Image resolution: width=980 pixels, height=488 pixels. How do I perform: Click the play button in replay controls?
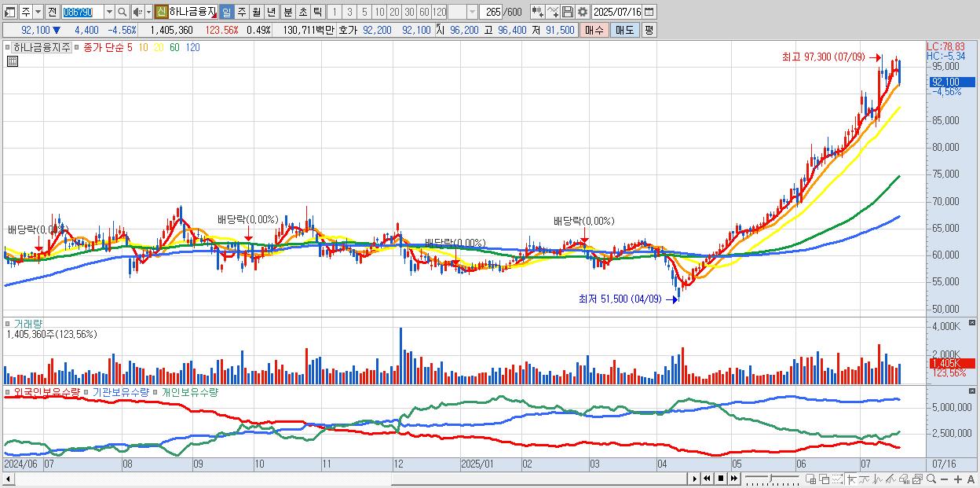tap(695, 479)
